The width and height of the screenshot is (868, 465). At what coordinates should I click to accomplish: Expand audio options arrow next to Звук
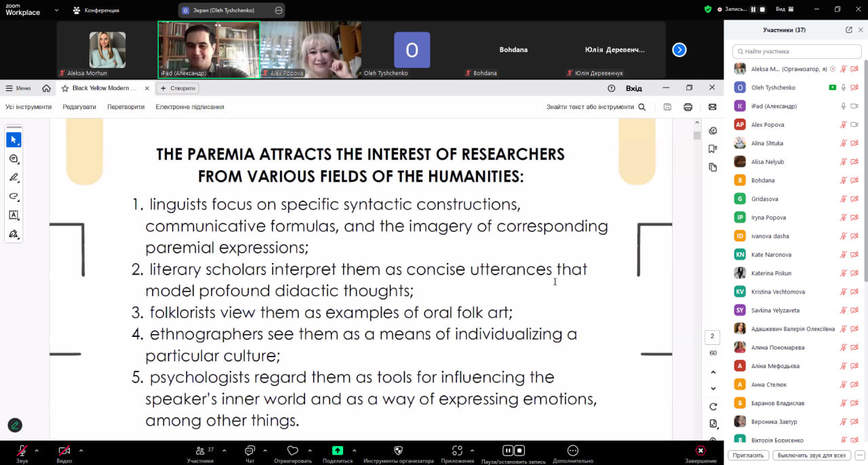click(x=37, y=450)
